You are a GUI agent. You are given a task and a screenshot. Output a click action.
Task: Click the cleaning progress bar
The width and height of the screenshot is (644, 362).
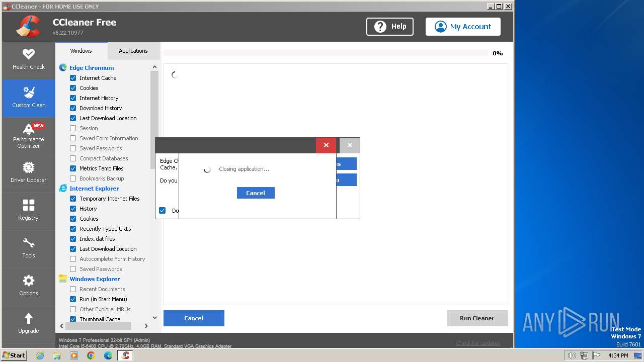click(326, 53)
